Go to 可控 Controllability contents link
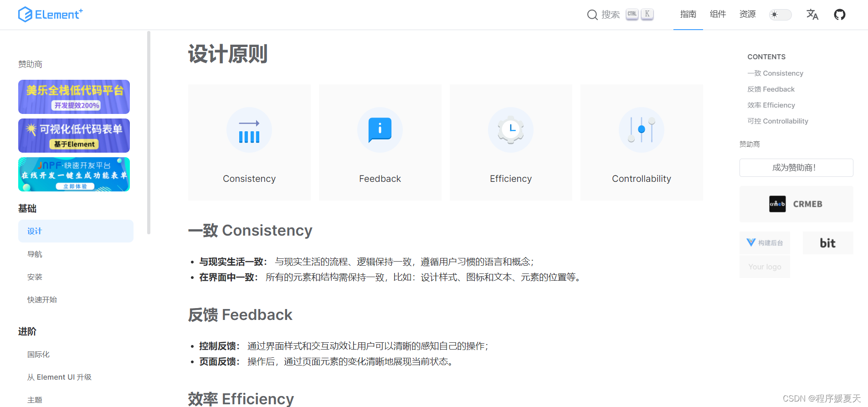Image resolution: width=868 pixels, height=407 pixels. [777, 121]
